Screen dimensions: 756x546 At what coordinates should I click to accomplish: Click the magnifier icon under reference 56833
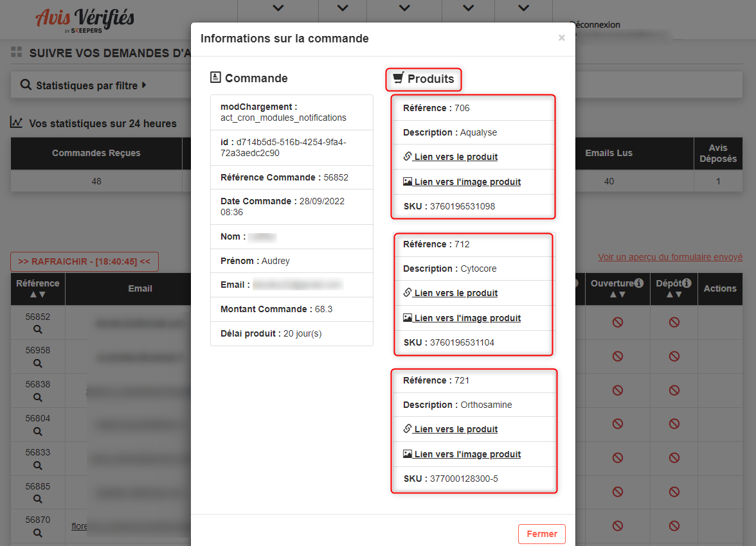coord(38,465)
